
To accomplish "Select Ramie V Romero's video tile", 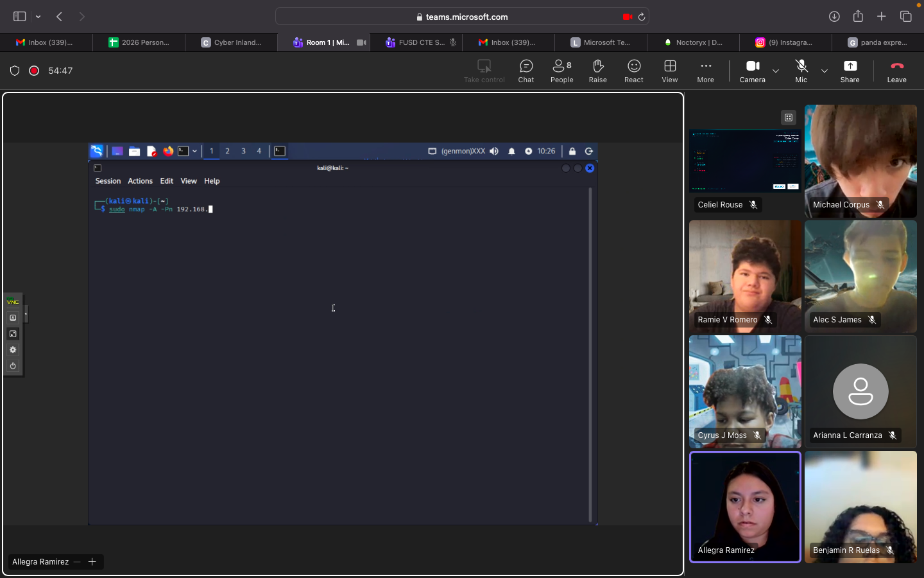I will pyautogui.click(x=745, y=276).
